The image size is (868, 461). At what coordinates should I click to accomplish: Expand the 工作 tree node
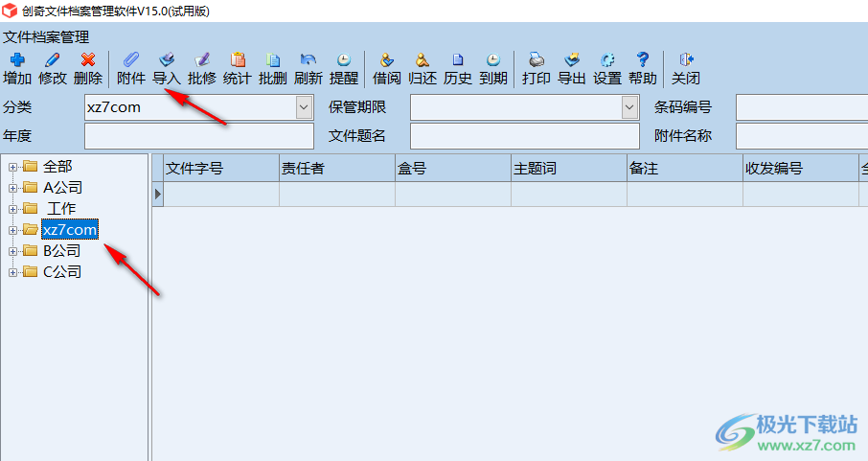tap(12, 209)
